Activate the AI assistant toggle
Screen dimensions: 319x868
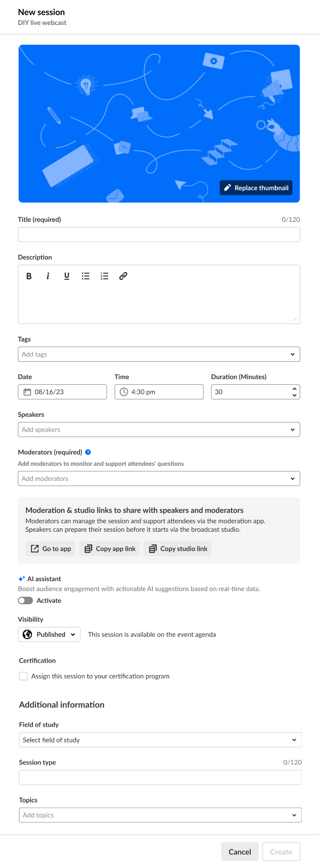(25, 600)
